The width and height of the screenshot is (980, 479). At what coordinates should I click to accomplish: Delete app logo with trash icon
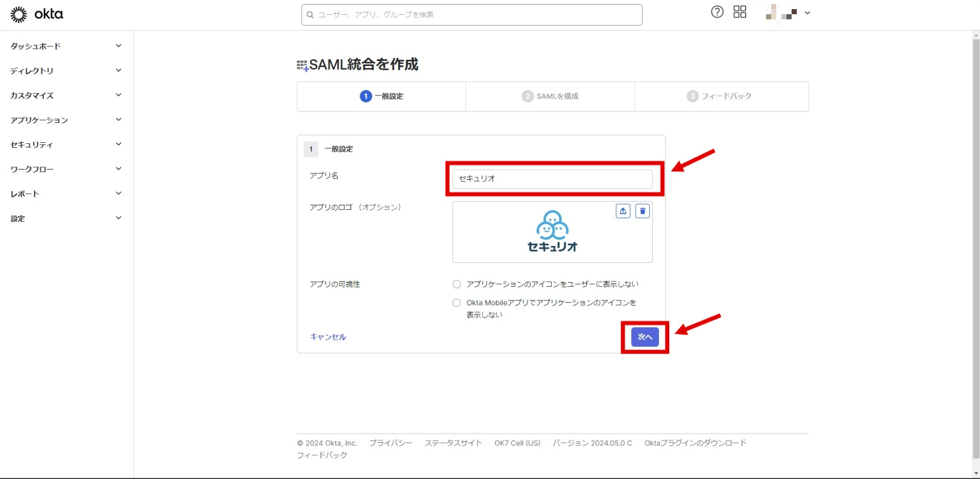pos(643,211)
